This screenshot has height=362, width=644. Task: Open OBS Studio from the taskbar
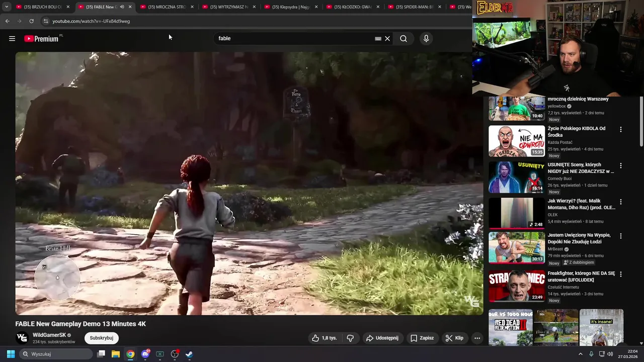(175, 354)
